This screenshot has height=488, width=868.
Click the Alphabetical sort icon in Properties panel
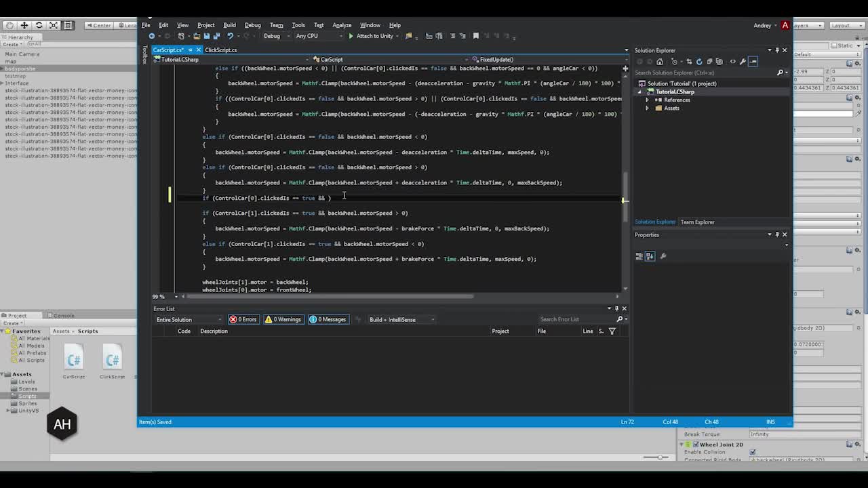[650, 256]
